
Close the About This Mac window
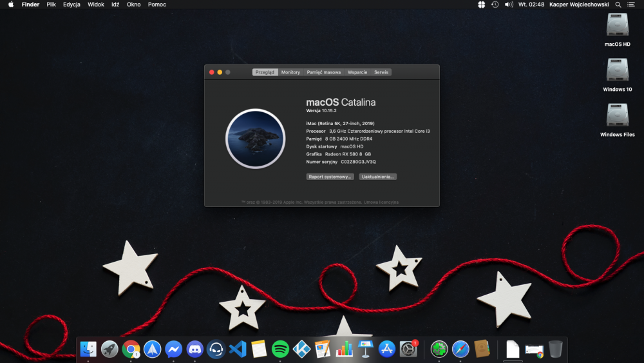(211, 72)
